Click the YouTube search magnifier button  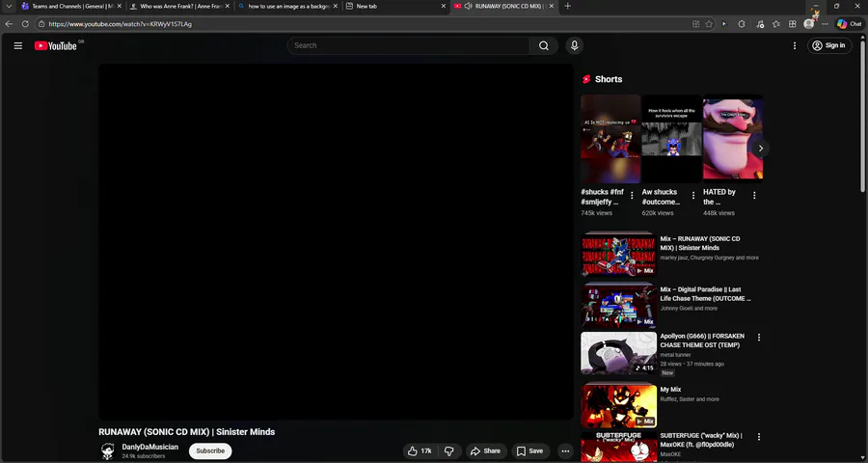pos(544,45)
